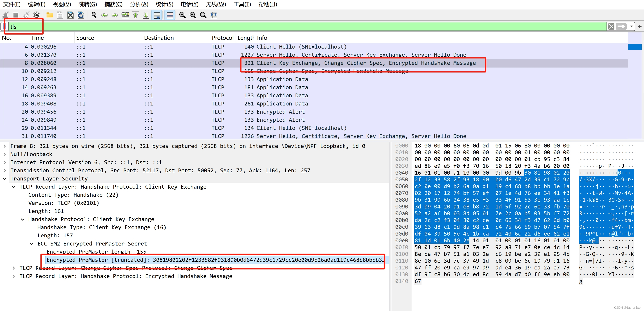The width and height of the screenshot is (644, 311).
Task: Open the display filter history dropdown
Action: (x=632, y=26)
